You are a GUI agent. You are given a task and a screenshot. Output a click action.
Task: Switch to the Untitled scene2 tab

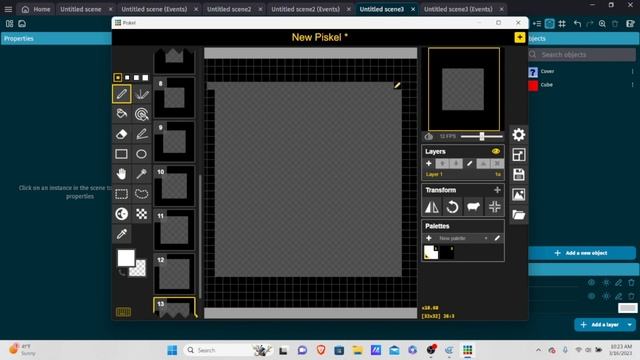[x=229, y=9]
